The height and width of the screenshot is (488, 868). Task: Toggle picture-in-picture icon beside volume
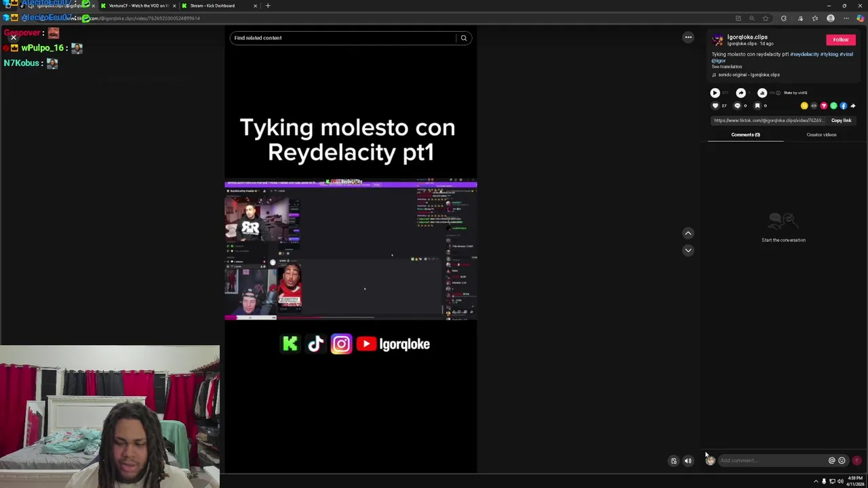pos(673,461)
